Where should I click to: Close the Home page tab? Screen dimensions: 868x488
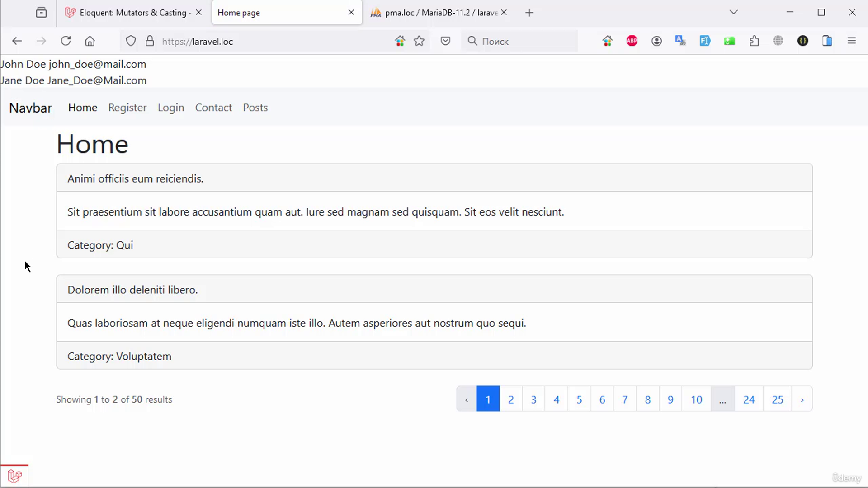click(x=351, y=13)
